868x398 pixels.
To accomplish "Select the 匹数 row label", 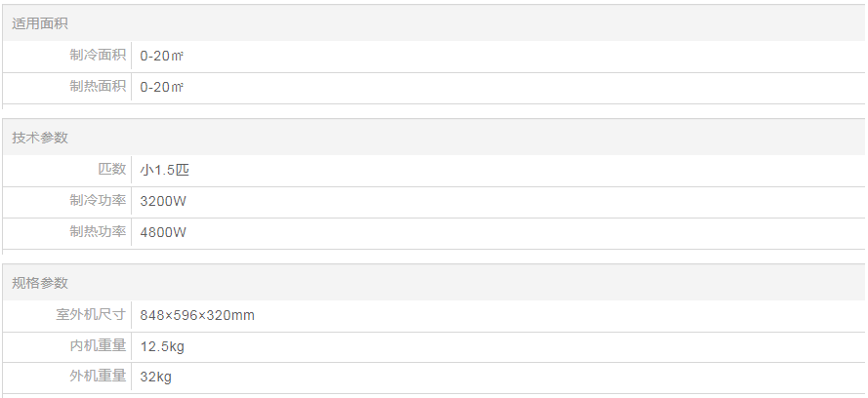I will 112,170.
